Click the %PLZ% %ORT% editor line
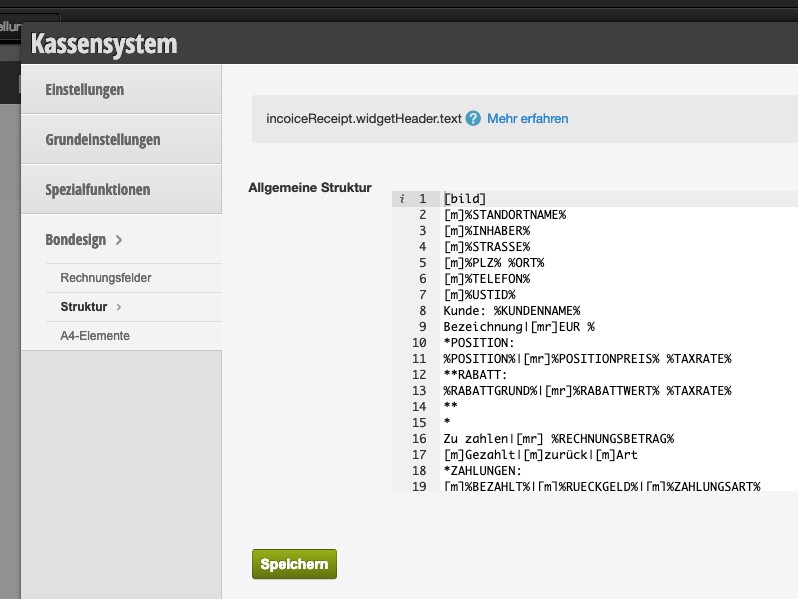This screenshot has width=798, height=599. tap(494, 263)
